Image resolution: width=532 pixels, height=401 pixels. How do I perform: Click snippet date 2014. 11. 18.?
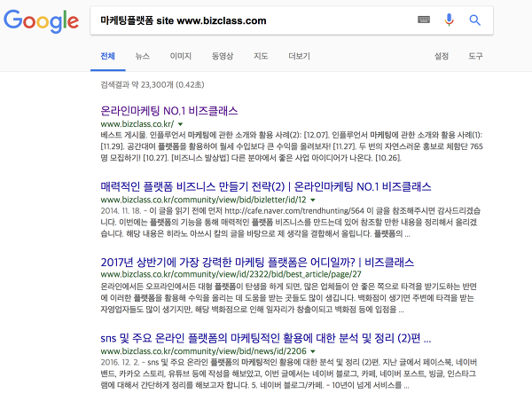pos(121,211)
